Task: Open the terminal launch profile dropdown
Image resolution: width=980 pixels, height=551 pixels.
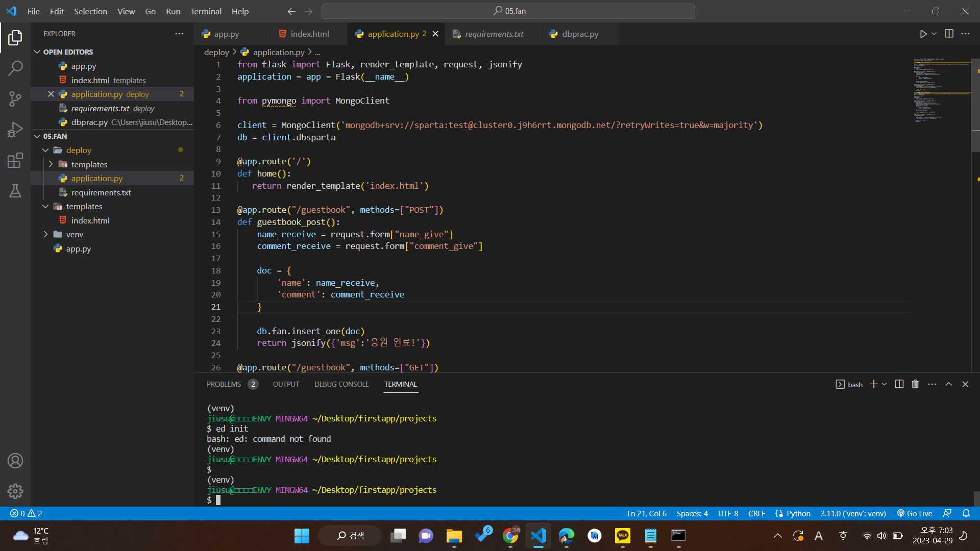Action: click(885, 384)
